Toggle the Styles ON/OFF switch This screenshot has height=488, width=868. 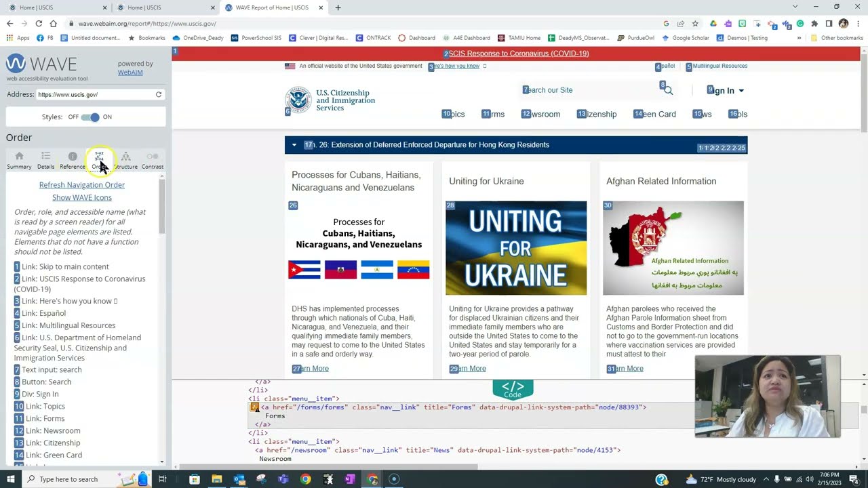[90, 117]
